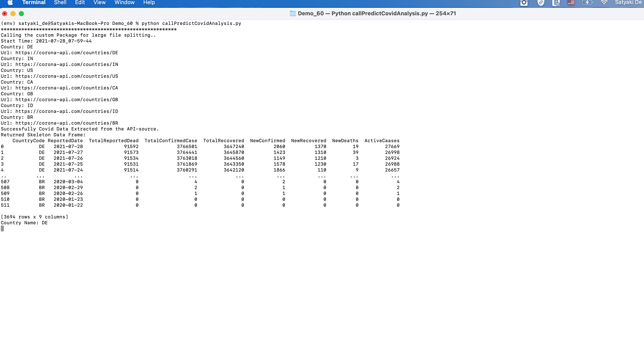Click the terminal cursor block below Country Name
This screenshot has height=356, width=644.
click(x=2, y=229)
